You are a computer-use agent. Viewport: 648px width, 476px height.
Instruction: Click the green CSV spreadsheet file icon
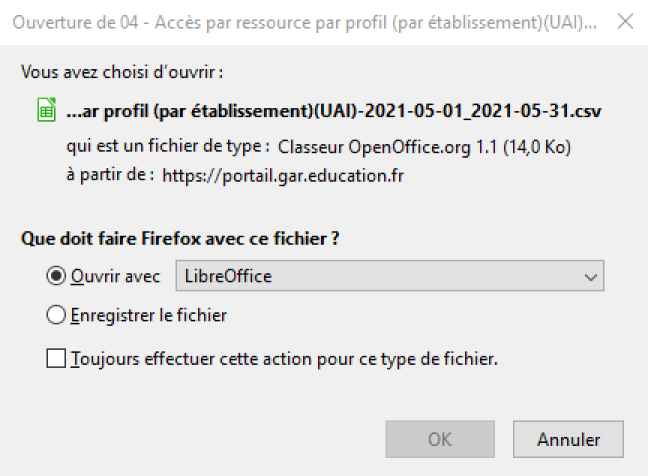point(47,110)
